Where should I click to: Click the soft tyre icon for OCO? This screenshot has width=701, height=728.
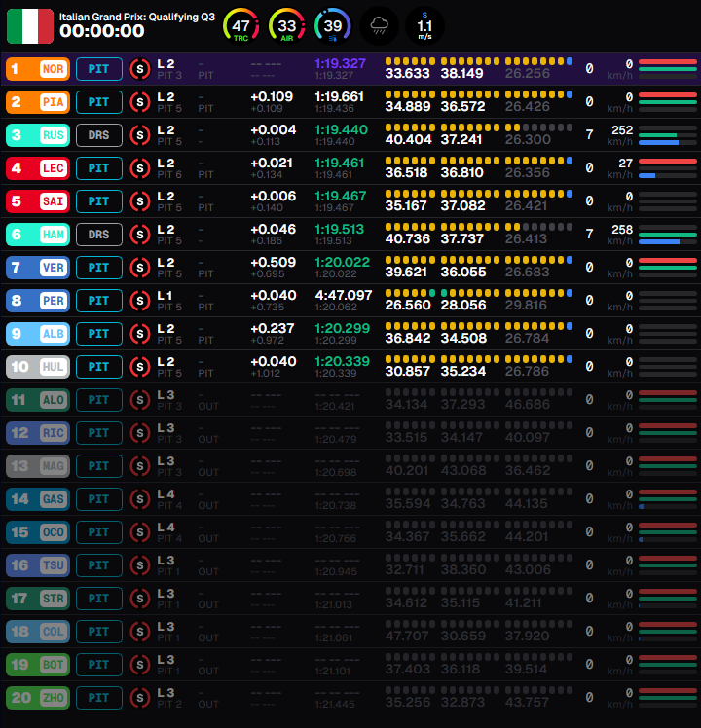pyautogui.click(x=140, y=532)
